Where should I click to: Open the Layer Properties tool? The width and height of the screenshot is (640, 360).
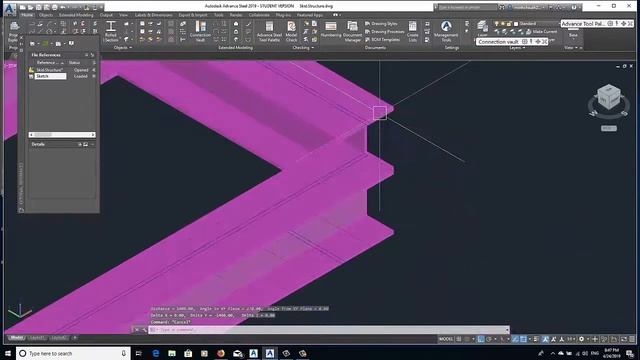pyautogui.click(x=482, y=28)
